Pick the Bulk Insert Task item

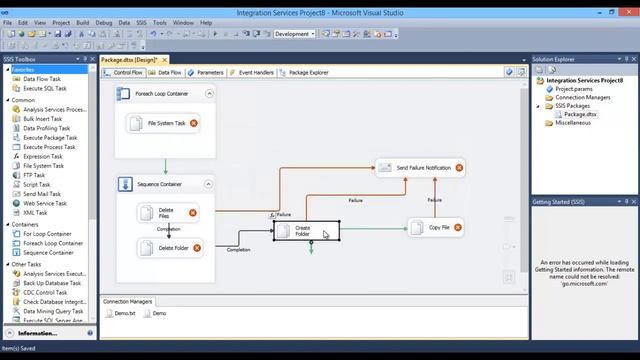pyautogui.click(x=42, y=119)
